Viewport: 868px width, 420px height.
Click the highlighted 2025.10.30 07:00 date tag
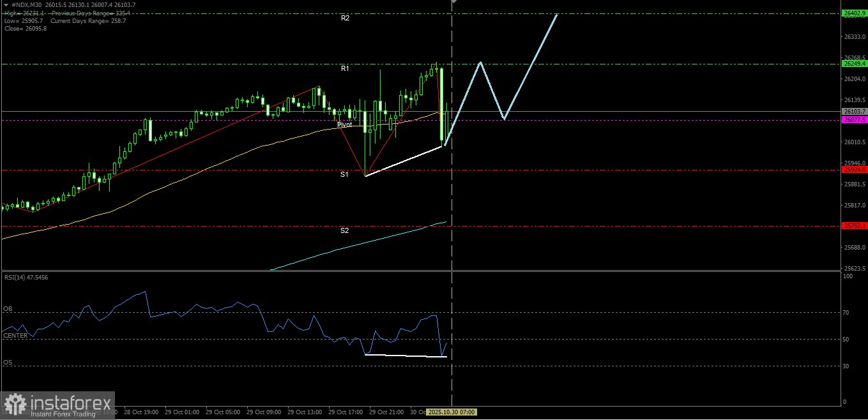(450, 412)
